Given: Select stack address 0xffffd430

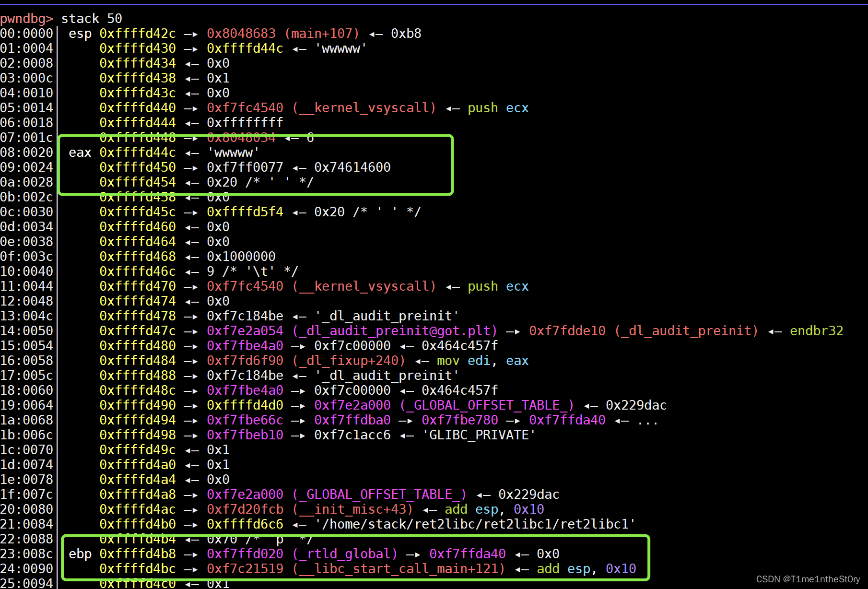Looking at the screenshot, I should tap(138, 48).
